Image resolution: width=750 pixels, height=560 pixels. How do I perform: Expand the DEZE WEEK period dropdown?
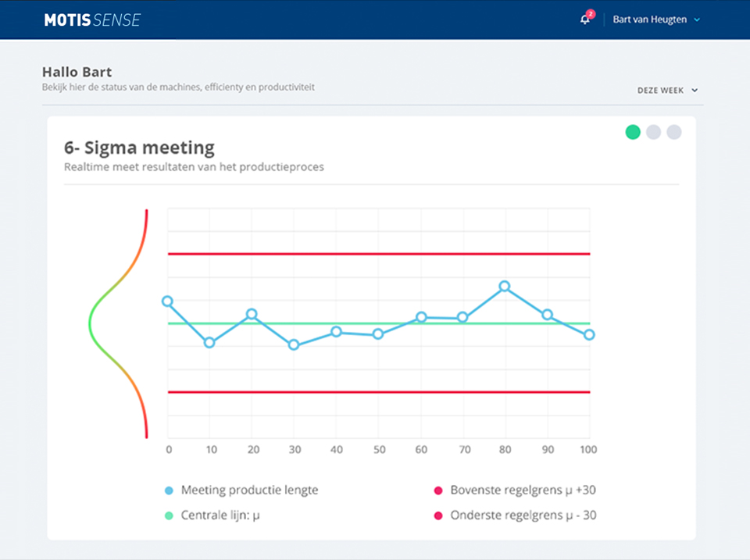[666, 91]
